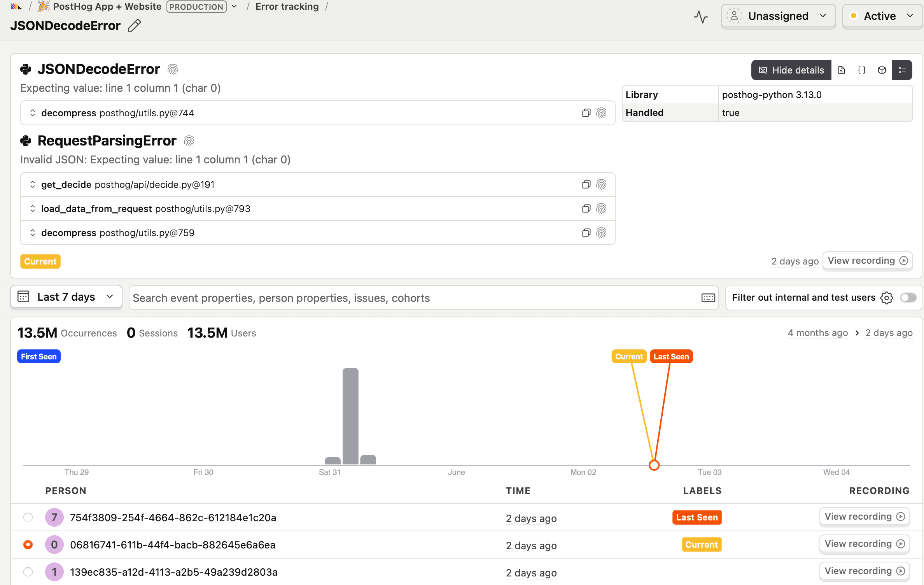Viewport: 924px width, 585px height.
Task: Expand the decompress utils.py@759 frame
Action: tap(33, 233)
